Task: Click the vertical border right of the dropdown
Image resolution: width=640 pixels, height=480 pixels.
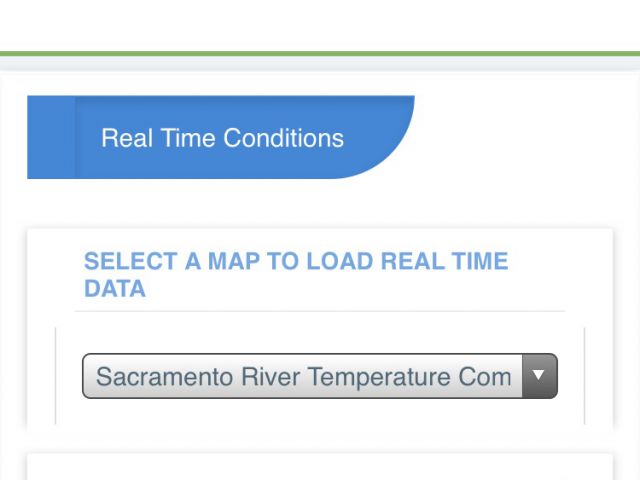Action: click(584, 375)
